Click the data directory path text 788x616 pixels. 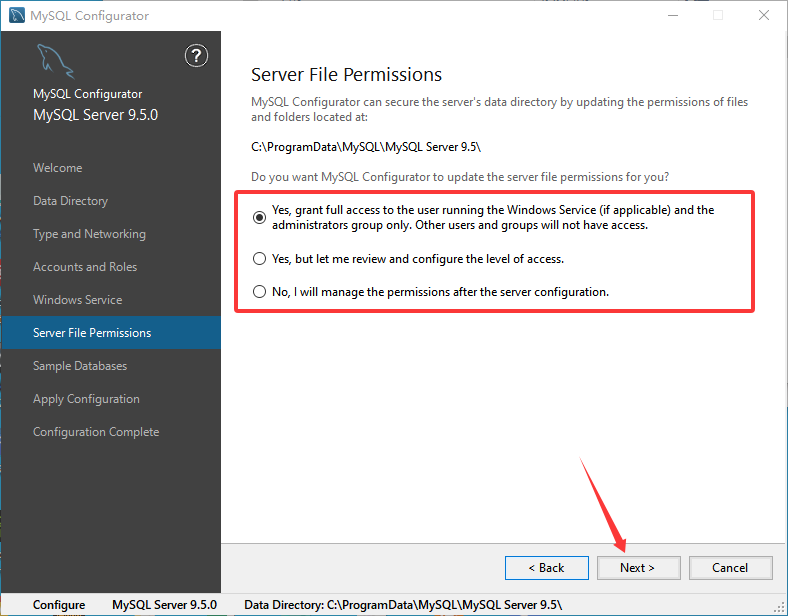tap(366, 147)
